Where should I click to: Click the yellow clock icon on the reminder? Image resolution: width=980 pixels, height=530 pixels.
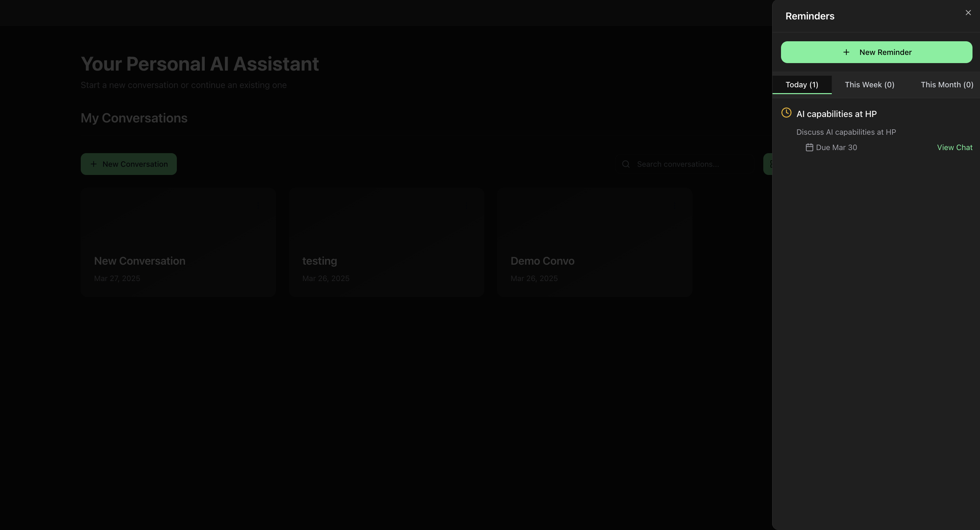(x=786, y=113)
